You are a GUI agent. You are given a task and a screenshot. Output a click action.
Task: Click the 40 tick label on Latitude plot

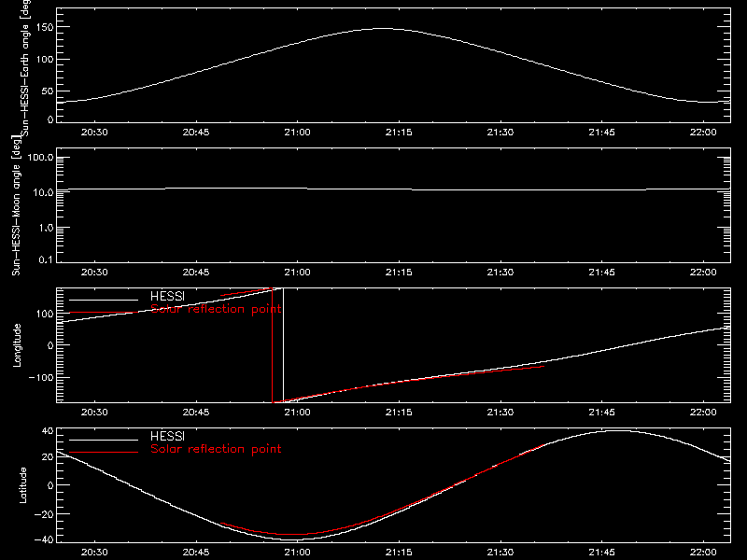48,431
